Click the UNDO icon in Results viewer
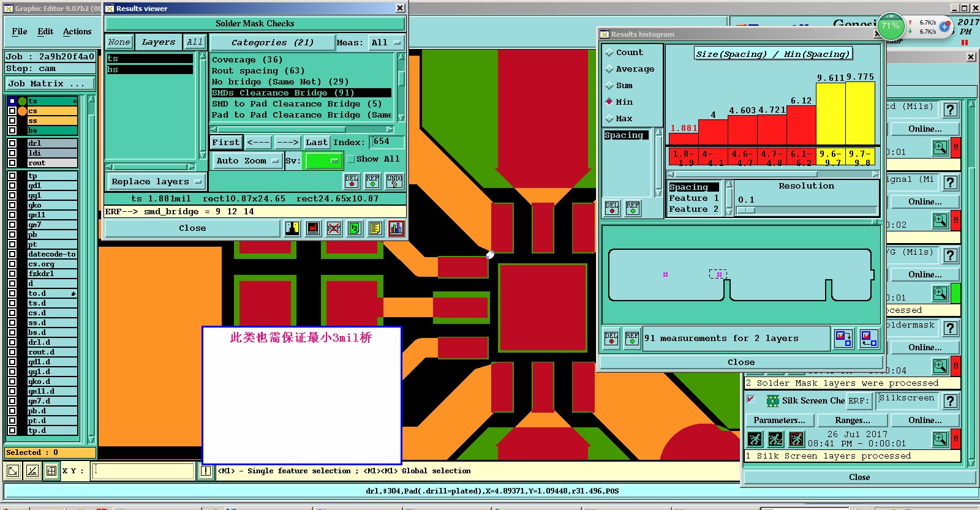980x510 pixels. pyautogui.click(x=394, y=181)
